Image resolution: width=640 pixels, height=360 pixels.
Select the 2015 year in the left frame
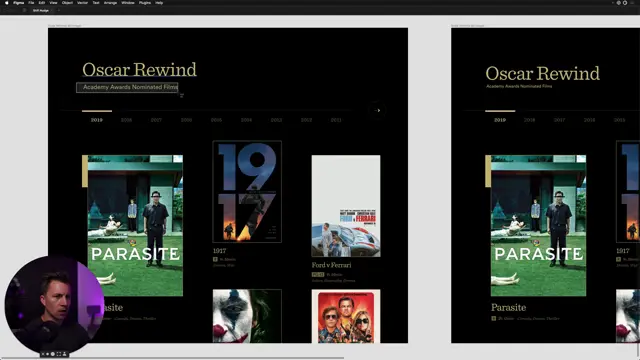point(216,120)
